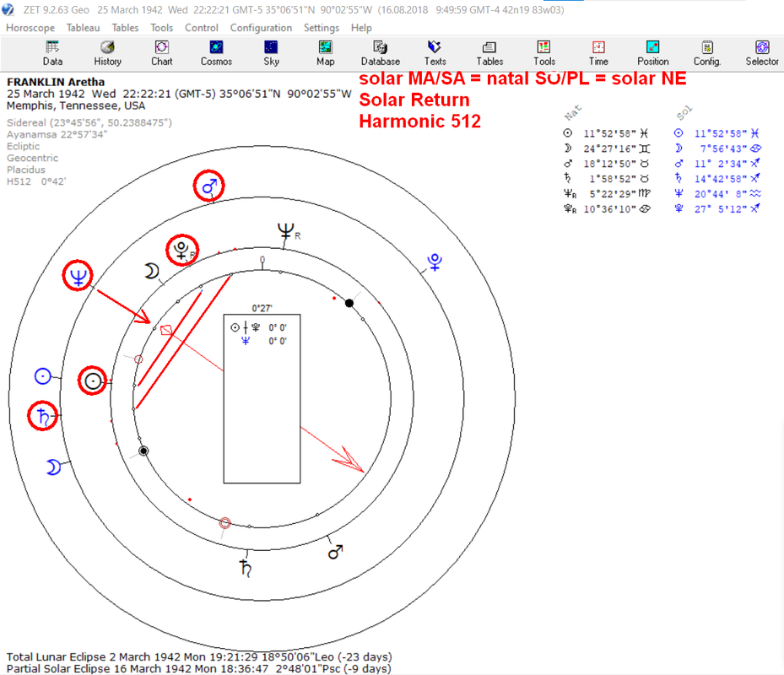The height and width of the screenshot is (675, 784).
Task: Open the Sky view icon
Action: click(x=271, y=53)
